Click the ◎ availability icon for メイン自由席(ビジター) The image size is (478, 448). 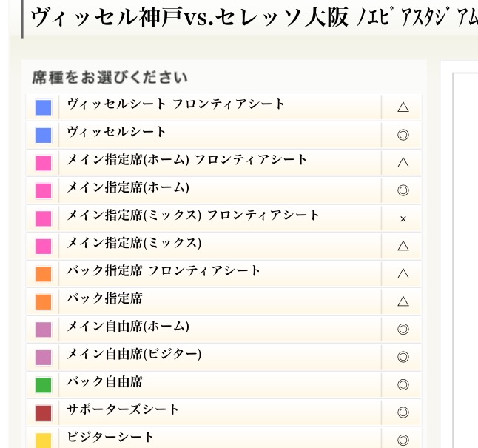pos(403,357)
